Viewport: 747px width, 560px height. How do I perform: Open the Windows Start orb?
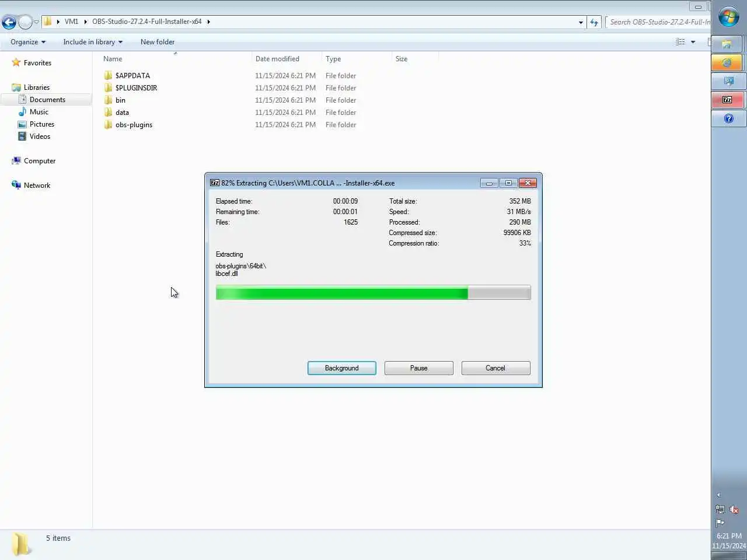(x=728, y=17)
